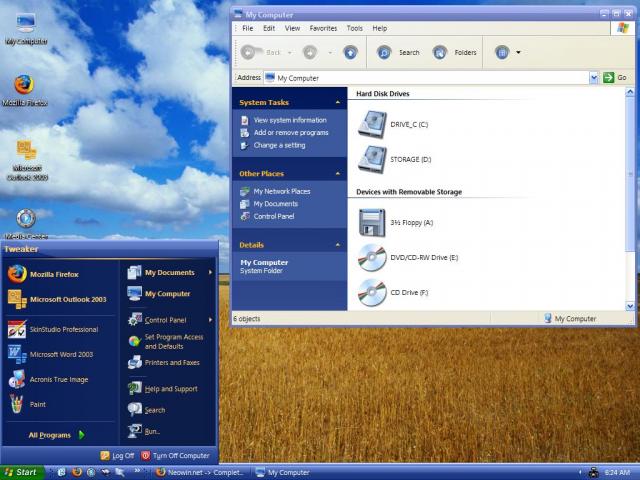Select the 3½ Floppy (A:) drive icon
Image resolution: width=640 pixels, height=480 pixels.
coord(372,222)
